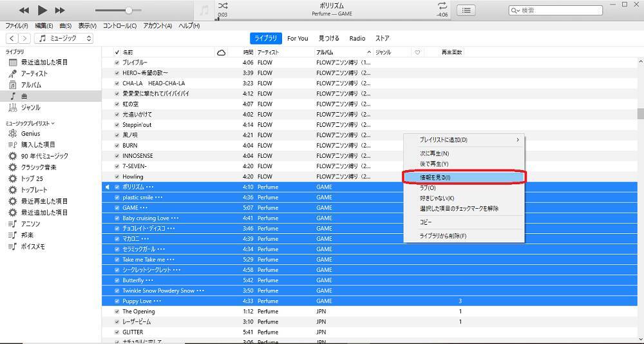
Task: Open Albums in the library sidebar
Action: [31, 84]
